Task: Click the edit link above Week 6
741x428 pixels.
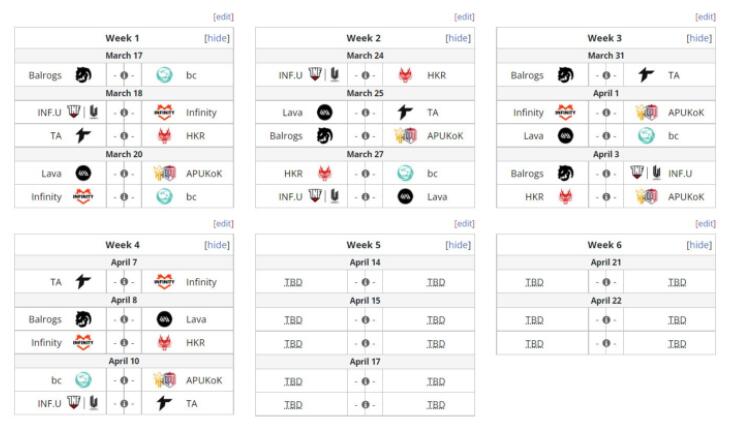Action: [705, 223]
